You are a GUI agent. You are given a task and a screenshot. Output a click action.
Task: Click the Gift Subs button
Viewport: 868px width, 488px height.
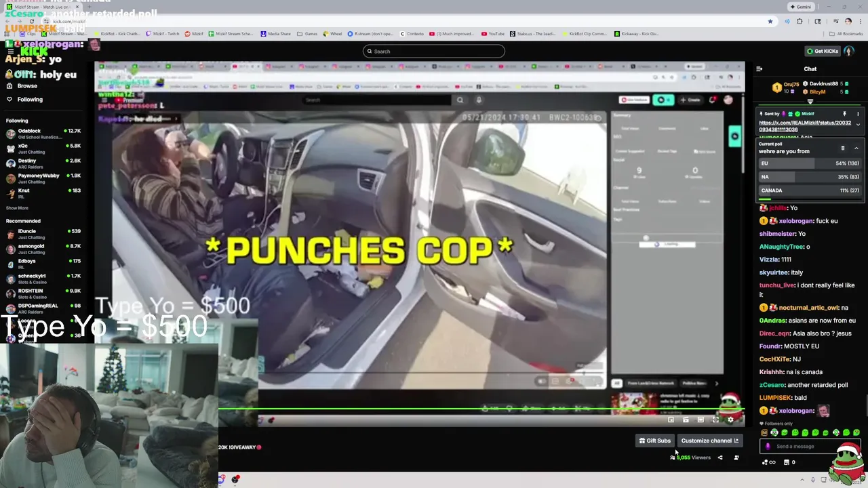click(654, 441)
